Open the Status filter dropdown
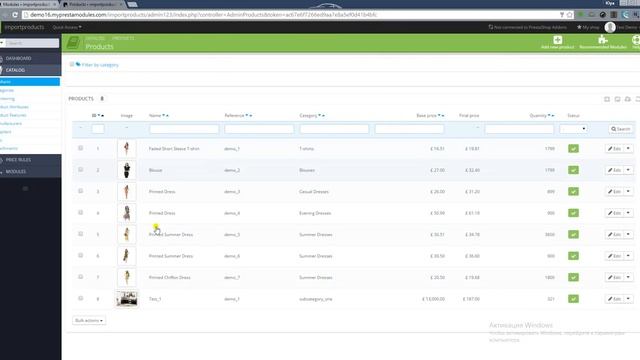 click(x=573, y=129)
